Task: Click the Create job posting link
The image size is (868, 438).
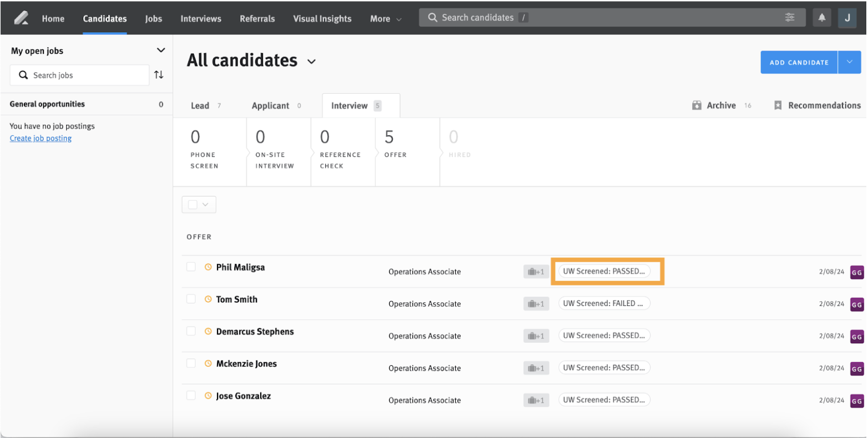Action: click(40, 138)
